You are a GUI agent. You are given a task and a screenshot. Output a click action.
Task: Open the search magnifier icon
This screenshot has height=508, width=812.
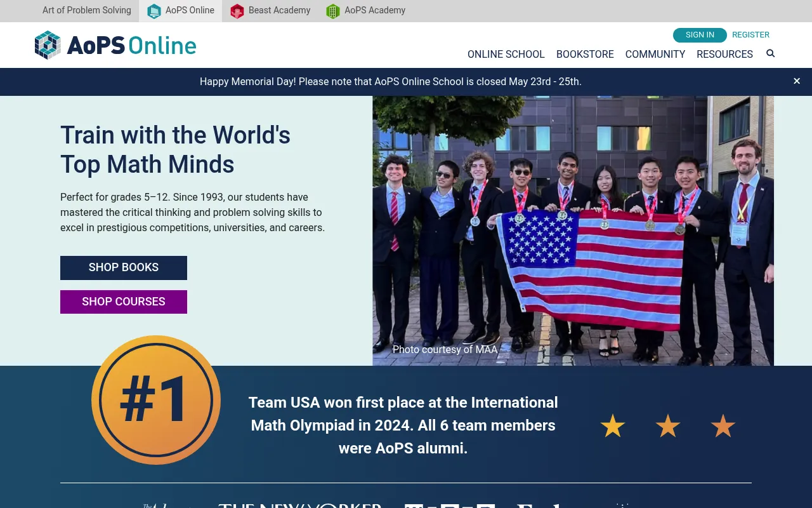(x=771, y=53)
